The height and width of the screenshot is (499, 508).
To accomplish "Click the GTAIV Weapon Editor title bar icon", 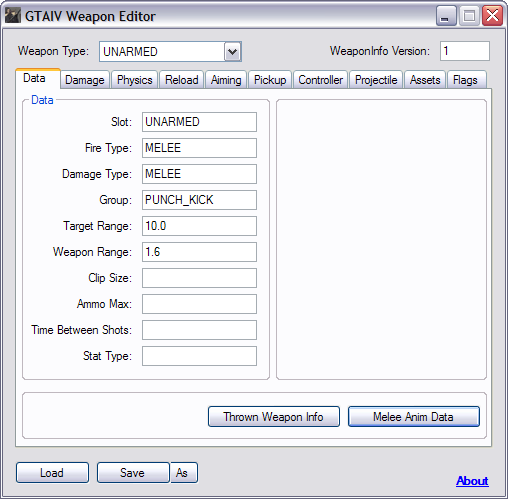I will point(13,16).
